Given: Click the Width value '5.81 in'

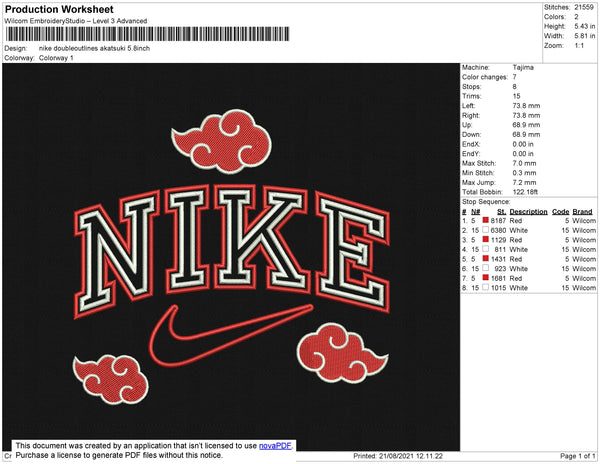Looking at the screenshot, I should coord(585,36).
